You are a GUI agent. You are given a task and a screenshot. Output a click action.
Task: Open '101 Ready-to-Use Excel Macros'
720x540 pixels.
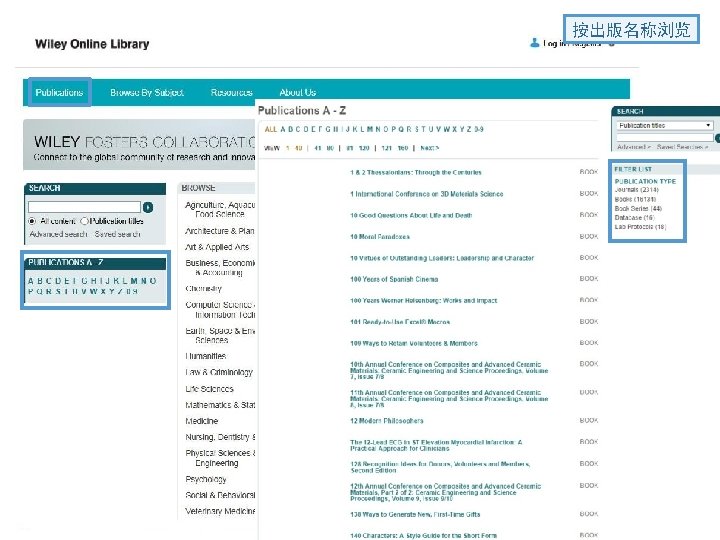pyautogui.click(x=400, y=322)
